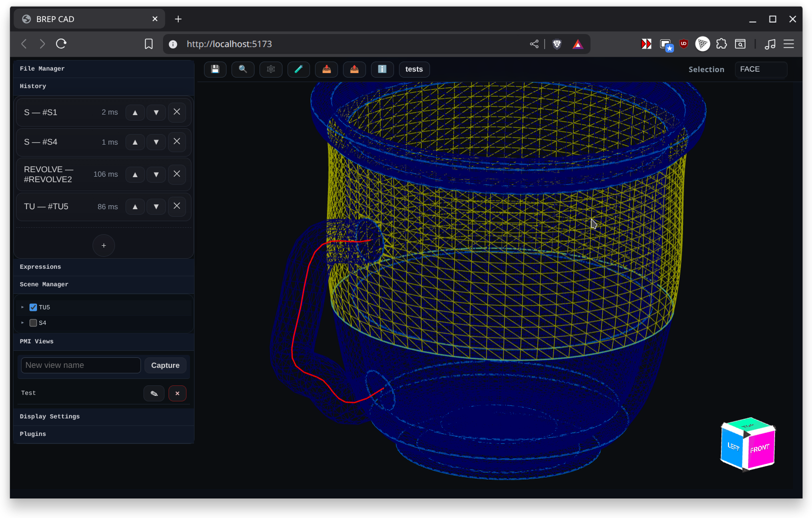Open the blue info icon
Viewport: 812px width, 518px height.
coord(382,69)
